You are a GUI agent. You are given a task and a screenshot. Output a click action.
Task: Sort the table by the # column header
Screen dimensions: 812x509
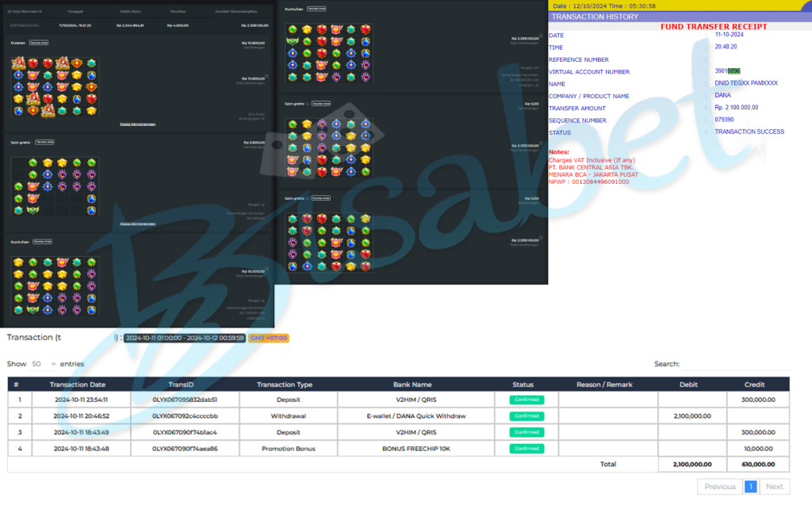(x=17, y=385)
